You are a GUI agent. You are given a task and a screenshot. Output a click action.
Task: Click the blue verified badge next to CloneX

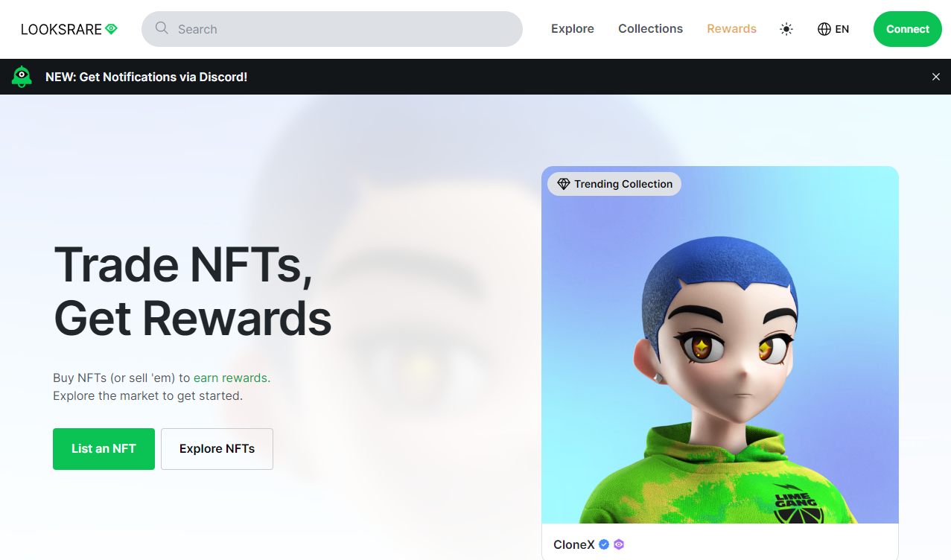tap(604, 544)
